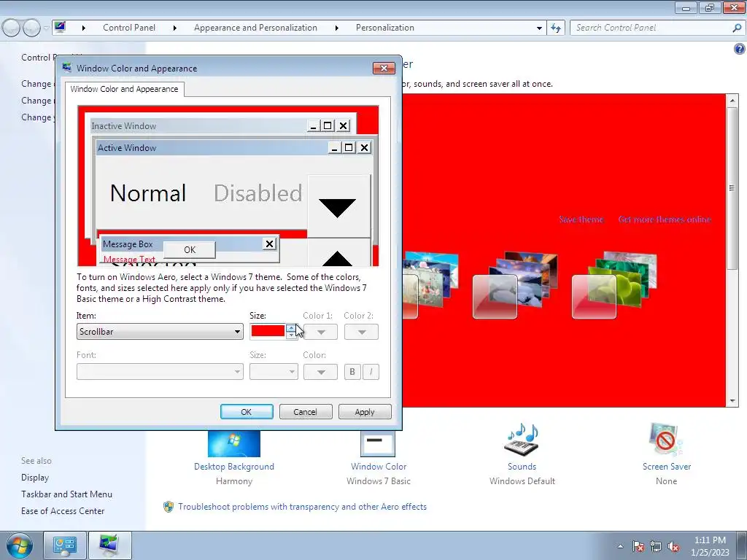Click the Personalization breadcrumb
This screenshot has width=747, height=560.
385,28
